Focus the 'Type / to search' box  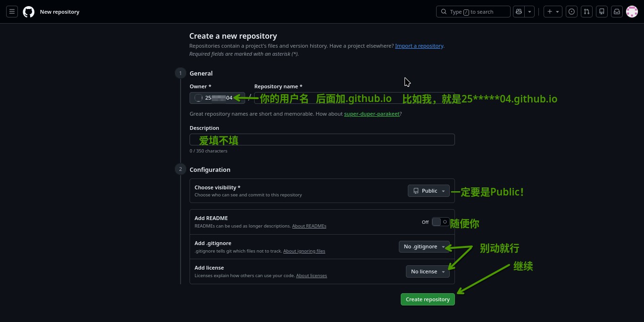click(473, 12)
